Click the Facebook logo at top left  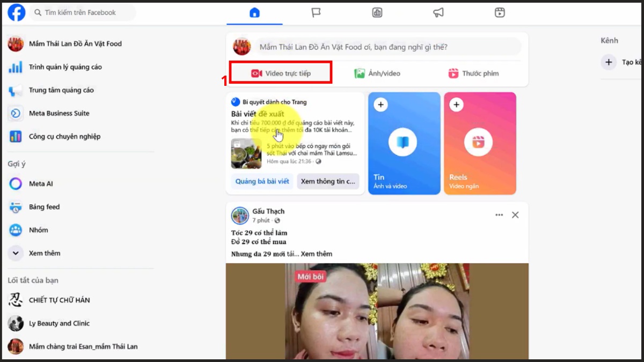(16, 12)
